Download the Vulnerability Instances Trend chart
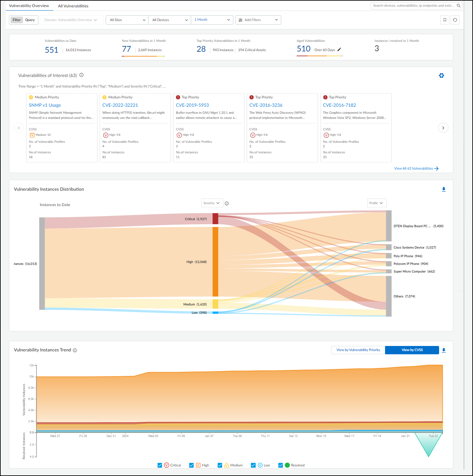 [444, 350]
